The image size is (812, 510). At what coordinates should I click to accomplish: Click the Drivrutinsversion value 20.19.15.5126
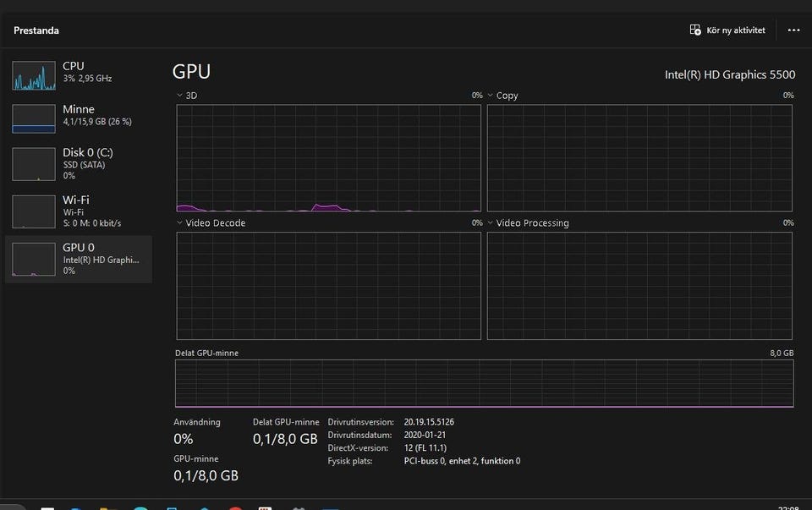[x=429, y=422]
